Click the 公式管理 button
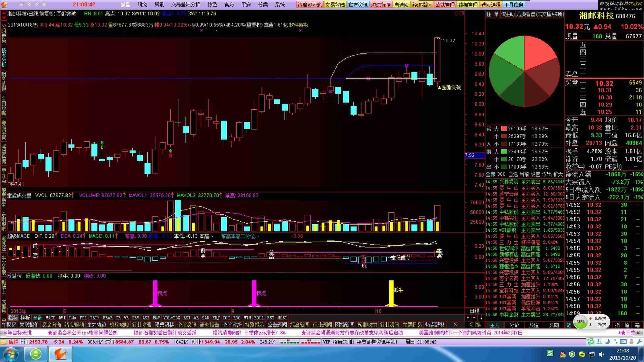Viewport: 644px width, 362px height. 445,5
